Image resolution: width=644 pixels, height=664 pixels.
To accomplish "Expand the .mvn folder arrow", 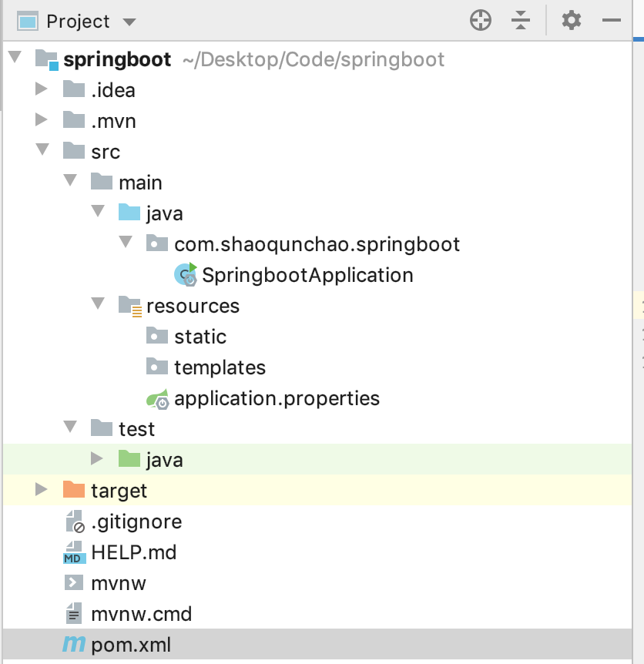I will point(42,120).
